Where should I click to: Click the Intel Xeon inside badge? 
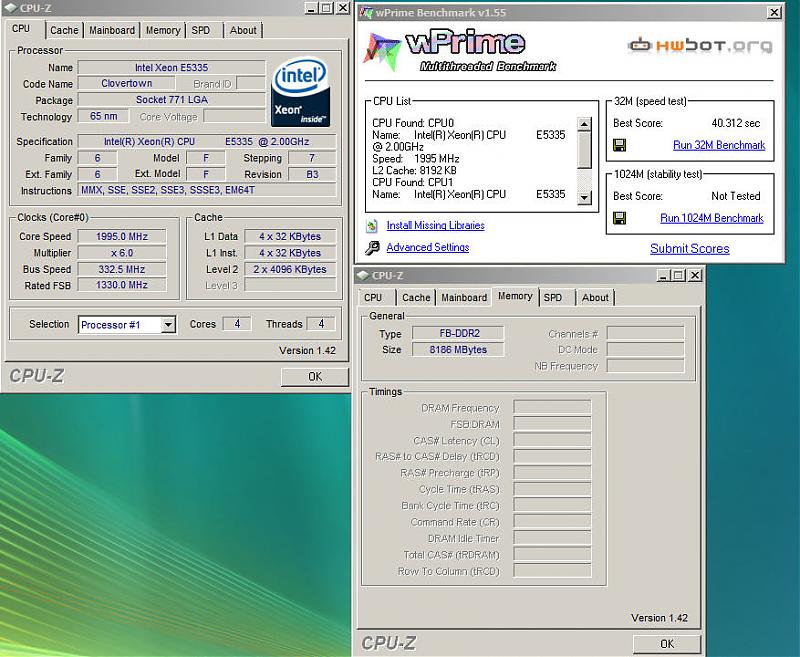coord(300,92)
